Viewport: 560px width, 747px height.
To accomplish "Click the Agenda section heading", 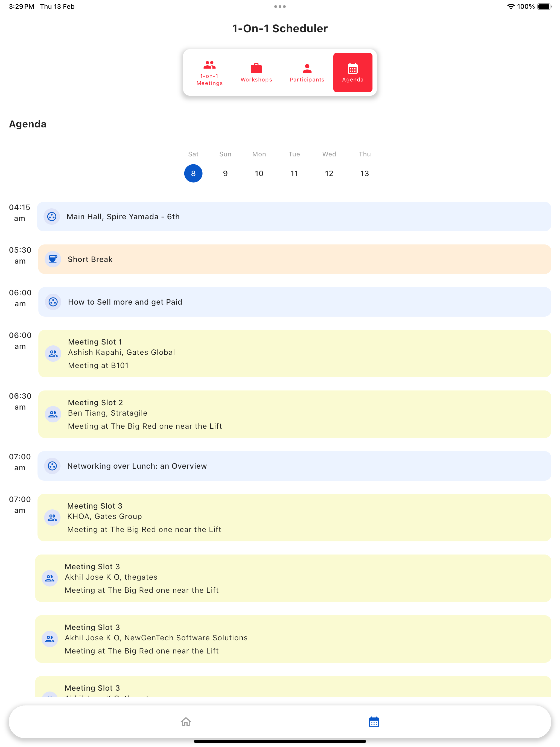I will [x=28, y=124].
